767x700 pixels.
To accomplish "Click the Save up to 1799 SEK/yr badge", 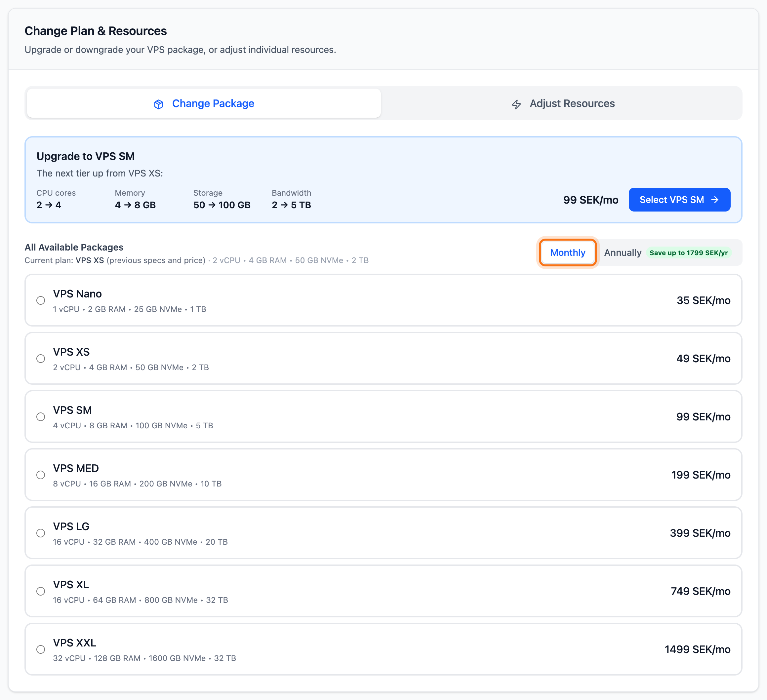I will tap(688, 253).
